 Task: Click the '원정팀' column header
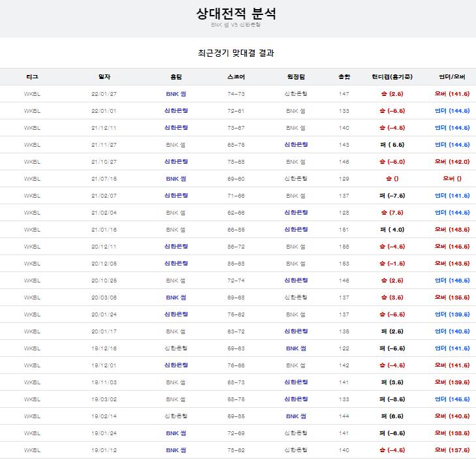(x=296, y=77)
